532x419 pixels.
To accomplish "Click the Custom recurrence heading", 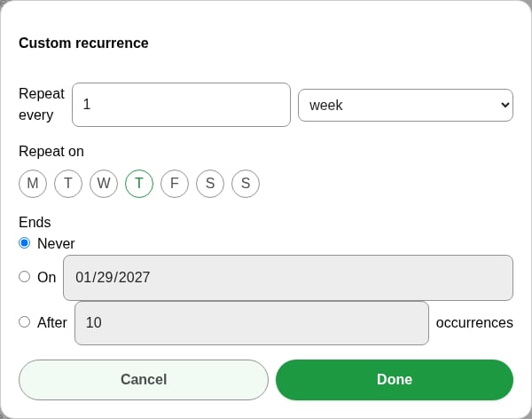I will (x=83, y=43).
